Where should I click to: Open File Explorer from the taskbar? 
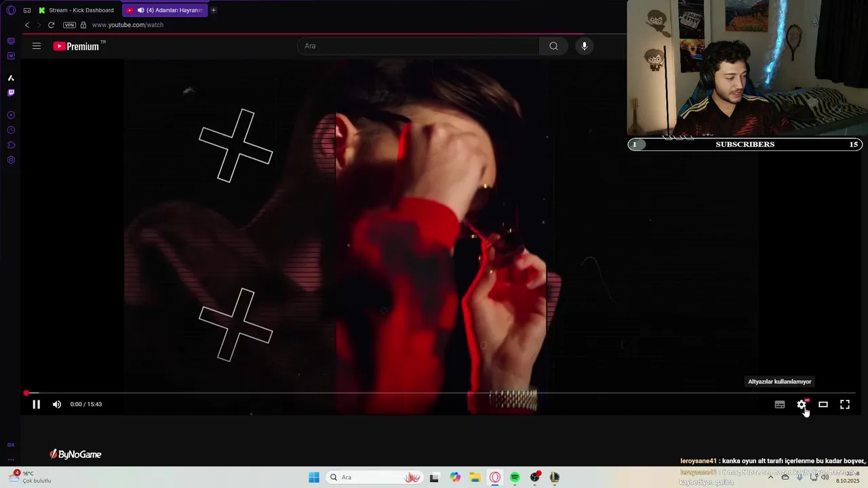[x=475, y=477]
